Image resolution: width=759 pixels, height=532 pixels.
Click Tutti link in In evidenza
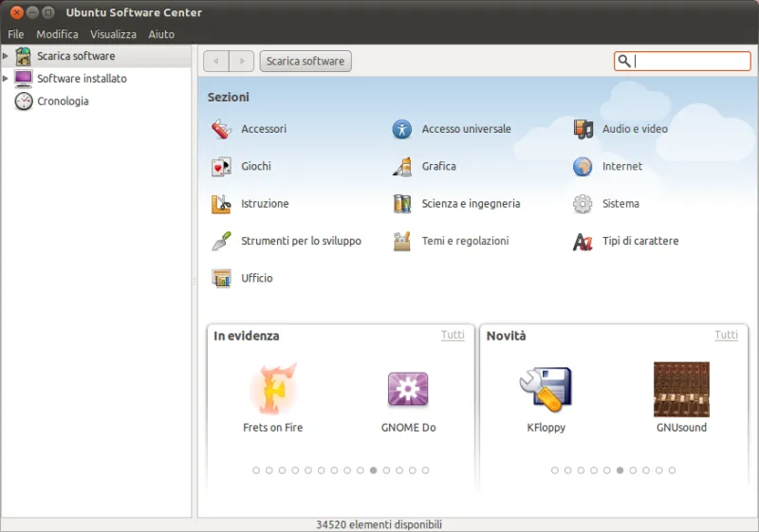pyautogui.click(x=453, y=335)
